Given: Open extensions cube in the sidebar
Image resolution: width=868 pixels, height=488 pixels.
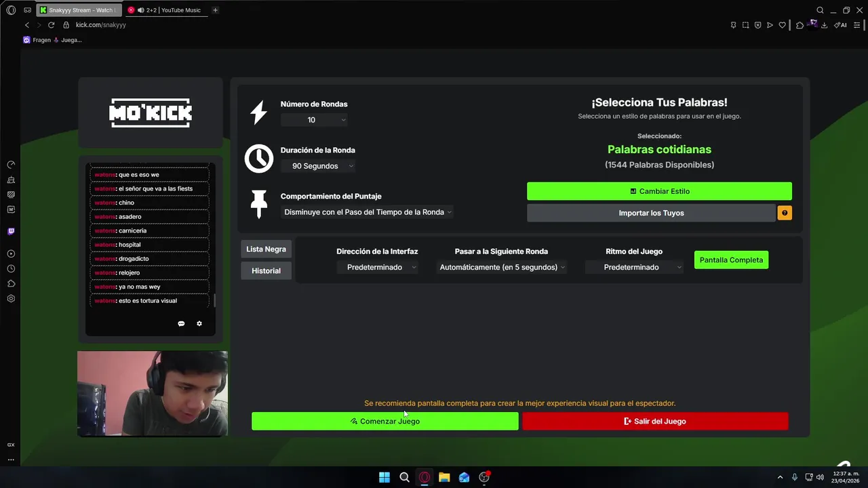Looking at the screenshot, I should 11,283.
